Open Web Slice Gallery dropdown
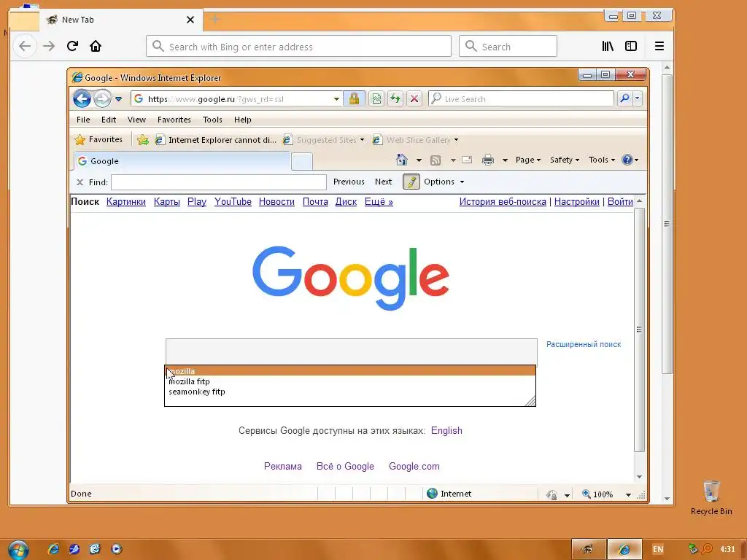 point(415,139)
